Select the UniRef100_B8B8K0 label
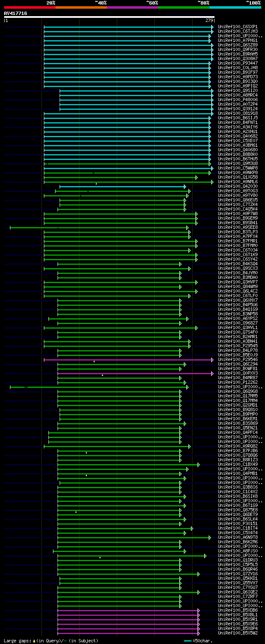Image resolution: width=265 pixels, height=644 pixels. (x=238, y=154)
